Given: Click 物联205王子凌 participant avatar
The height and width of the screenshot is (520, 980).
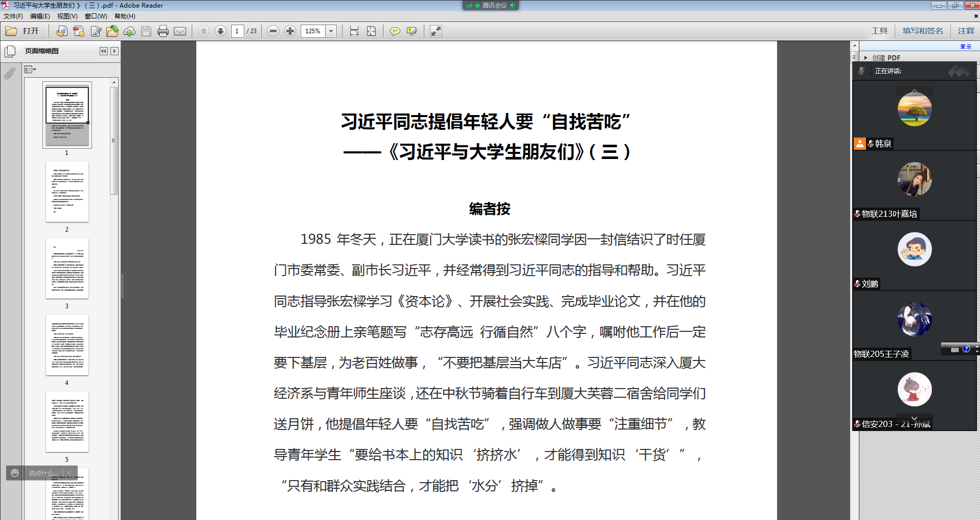Looking at the screenshot, I should coord(914,319).
